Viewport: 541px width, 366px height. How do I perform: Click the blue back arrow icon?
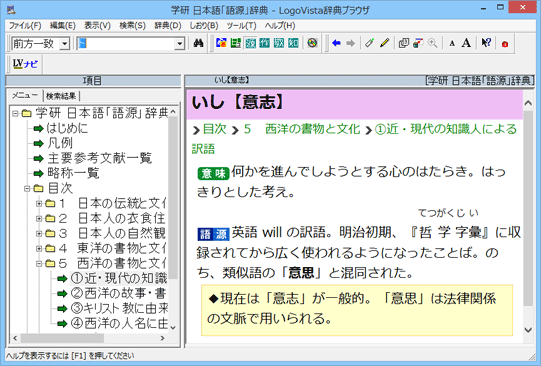point(336,43)
